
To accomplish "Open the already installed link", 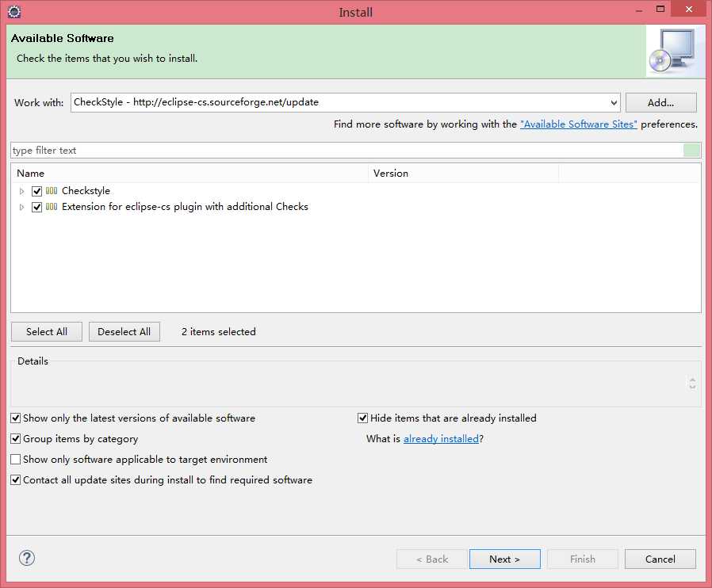I will click(x=441, y=439).
